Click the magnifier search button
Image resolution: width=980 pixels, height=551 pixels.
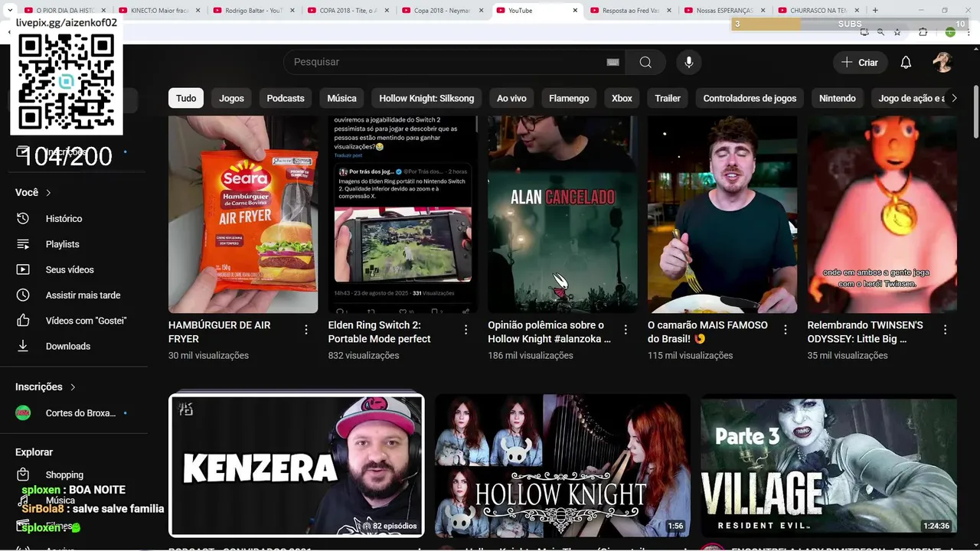(645, 62)
